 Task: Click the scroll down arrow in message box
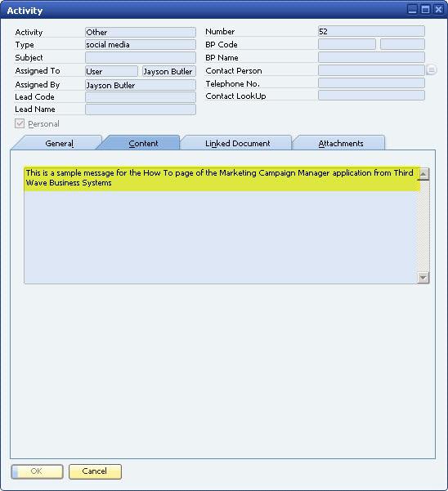[x=423, y=278]
